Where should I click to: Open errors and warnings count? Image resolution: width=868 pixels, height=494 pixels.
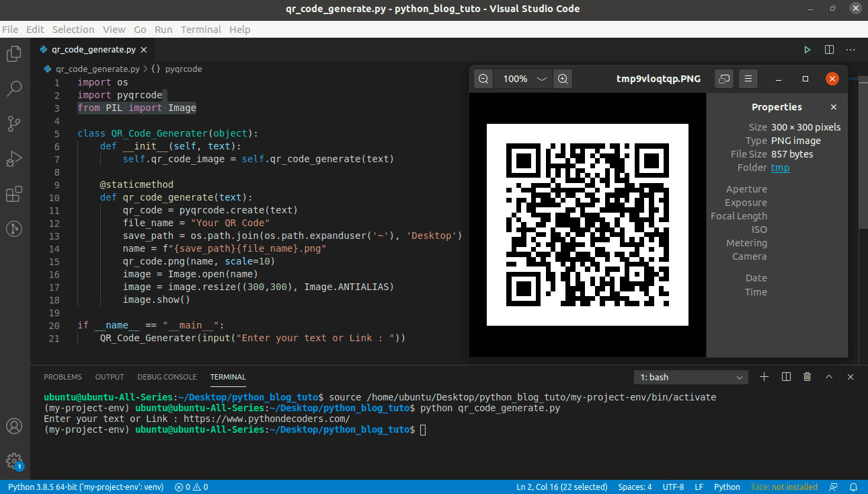click(x=191, y=487)
